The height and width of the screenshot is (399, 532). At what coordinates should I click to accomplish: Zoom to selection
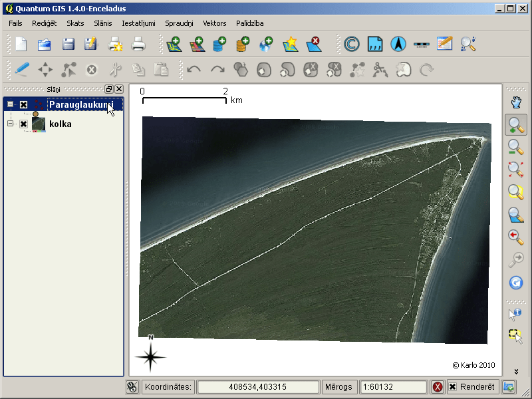coord(516,192)
